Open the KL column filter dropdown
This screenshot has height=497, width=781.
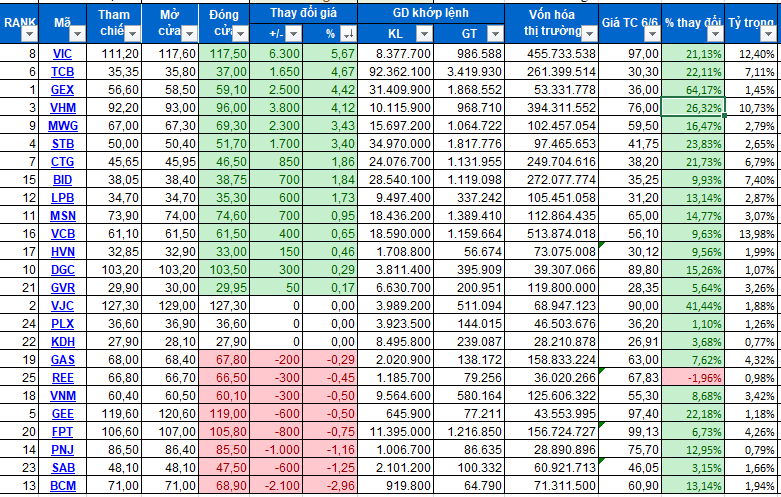[x=424, y=34]
